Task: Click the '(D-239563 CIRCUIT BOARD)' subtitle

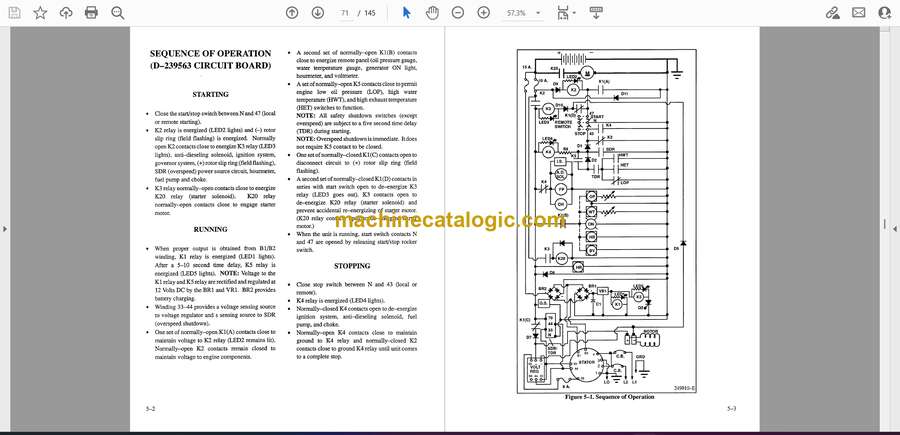Action: tap(211, 65)
